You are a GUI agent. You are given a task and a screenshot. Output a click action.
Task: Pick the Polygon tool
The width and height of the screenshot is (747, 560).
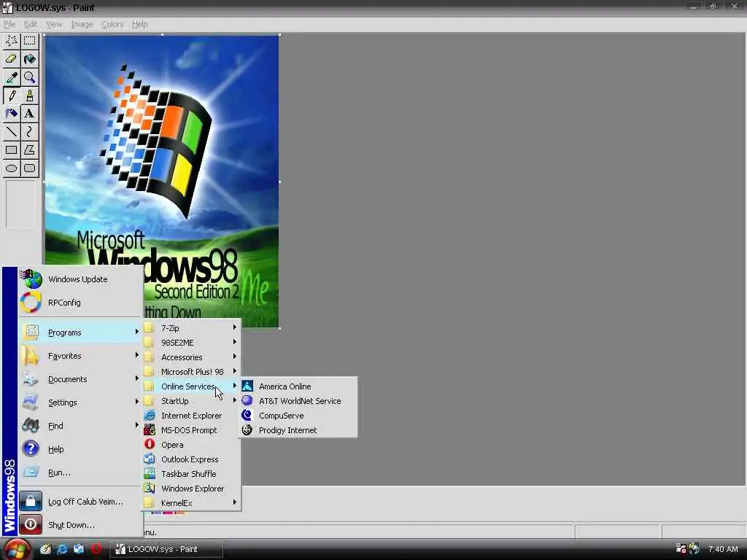click(29, 150)
